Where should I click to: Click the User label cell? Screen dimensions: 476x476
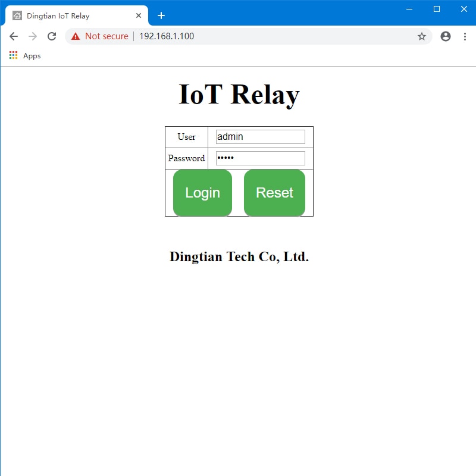(186, 137)
